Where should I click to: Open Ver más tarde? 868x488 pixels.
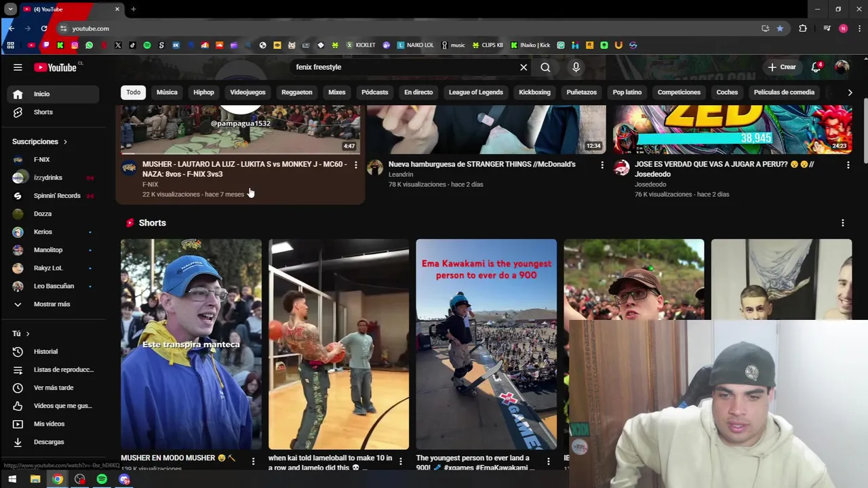tap(53, 388)
